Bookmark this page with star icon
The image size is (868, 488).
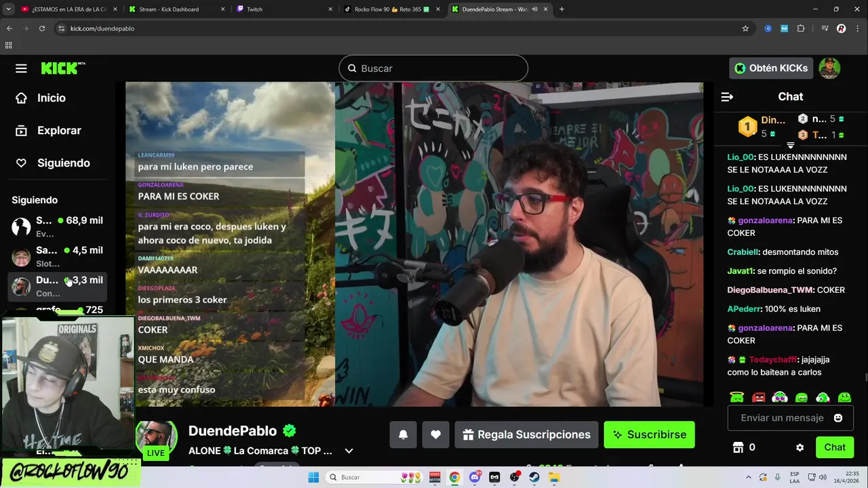click(745, 28)
